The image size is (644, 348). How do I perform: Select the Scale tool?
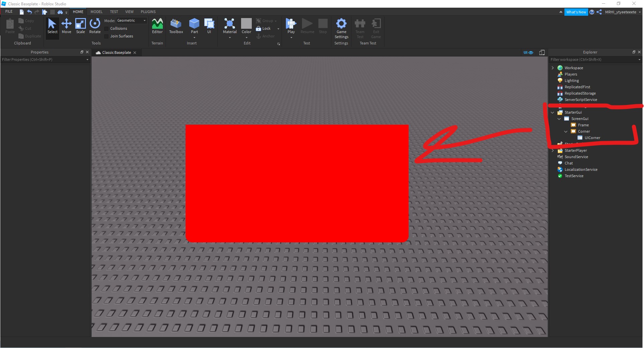click(80, 25)
